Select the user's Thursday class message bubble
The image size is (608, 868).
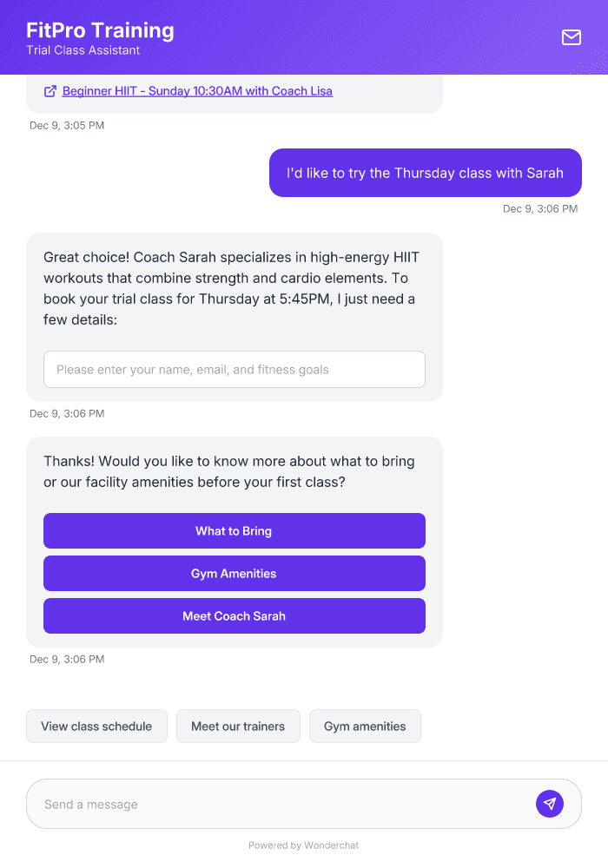pos(425,173)
